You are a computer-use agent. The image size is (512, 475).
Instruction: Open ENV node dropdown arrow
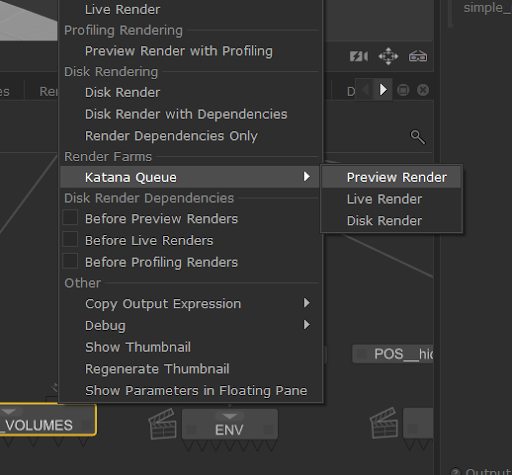(230, 416)
